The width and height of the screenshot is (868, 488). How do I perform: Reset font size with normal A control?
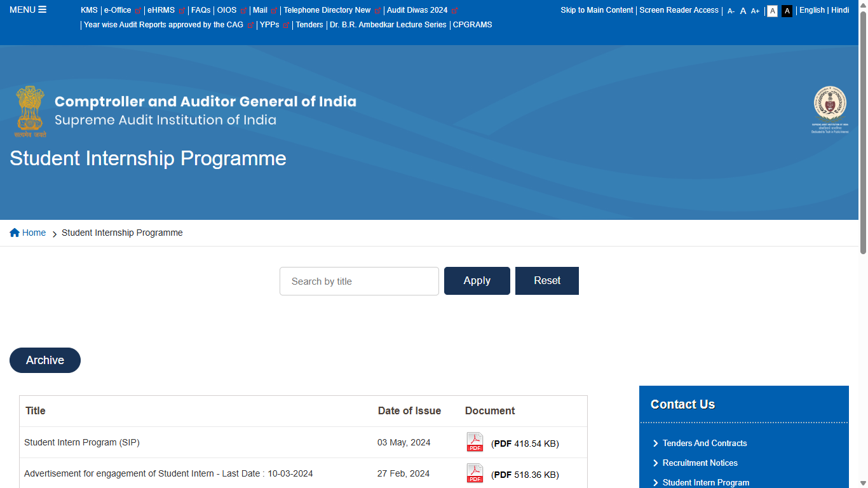[743, 11]
